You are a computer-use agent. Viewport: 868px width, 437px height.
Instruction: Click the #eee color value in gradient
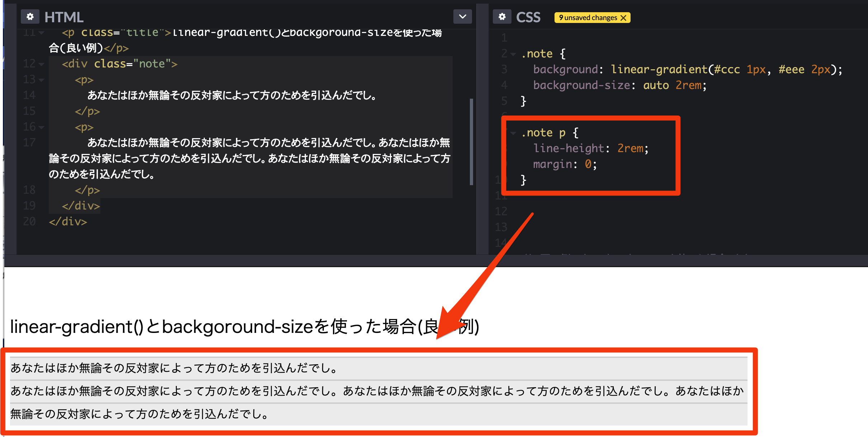[791, 70]
